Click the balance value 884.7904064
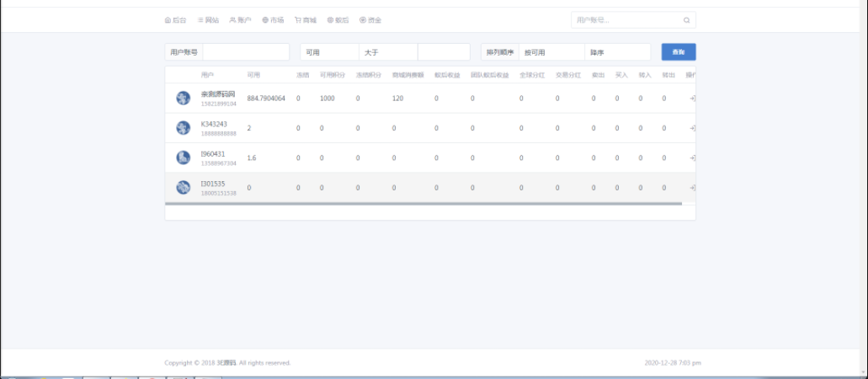The height and width of the screenshot is (379, 868). tap(266, 99)
